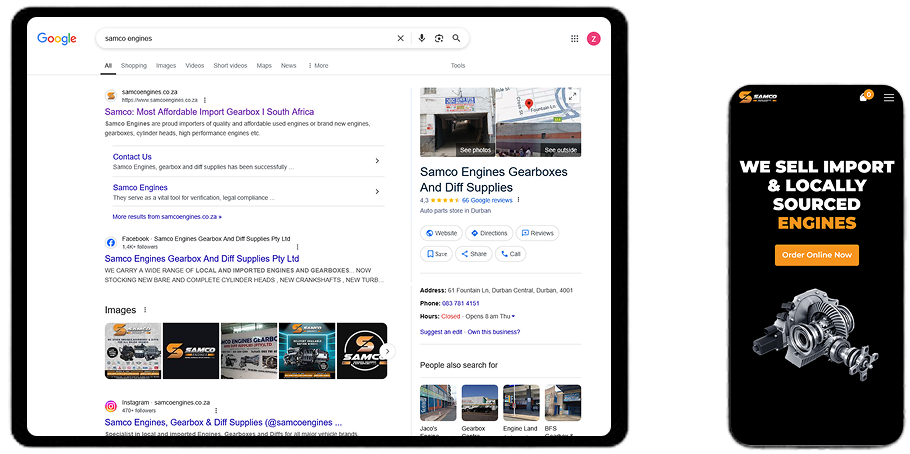Click the Order Online Now button
Image resolution: width=910 pixels, height=454 pixels.
click(x=816, y=255)
